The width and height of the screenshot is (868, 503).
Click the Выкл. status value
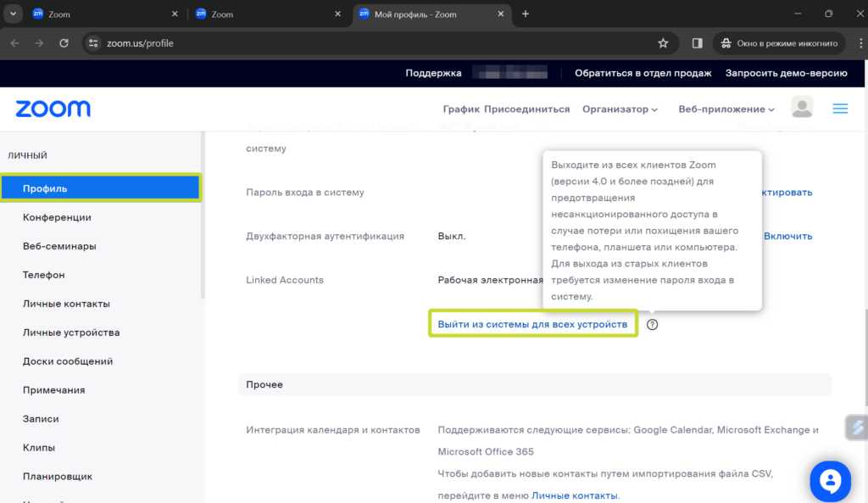click(x=452, y=236)
